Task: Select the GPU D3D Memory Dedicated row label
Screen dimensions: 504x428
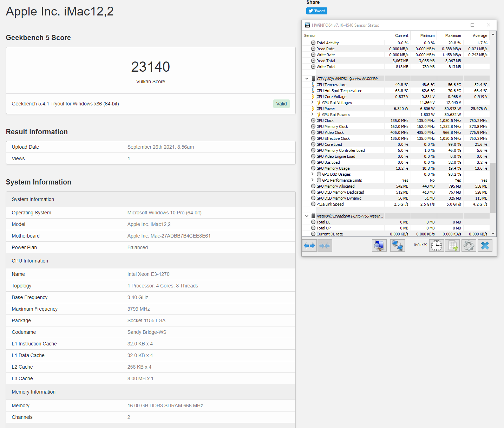Action: pos(340,192)
